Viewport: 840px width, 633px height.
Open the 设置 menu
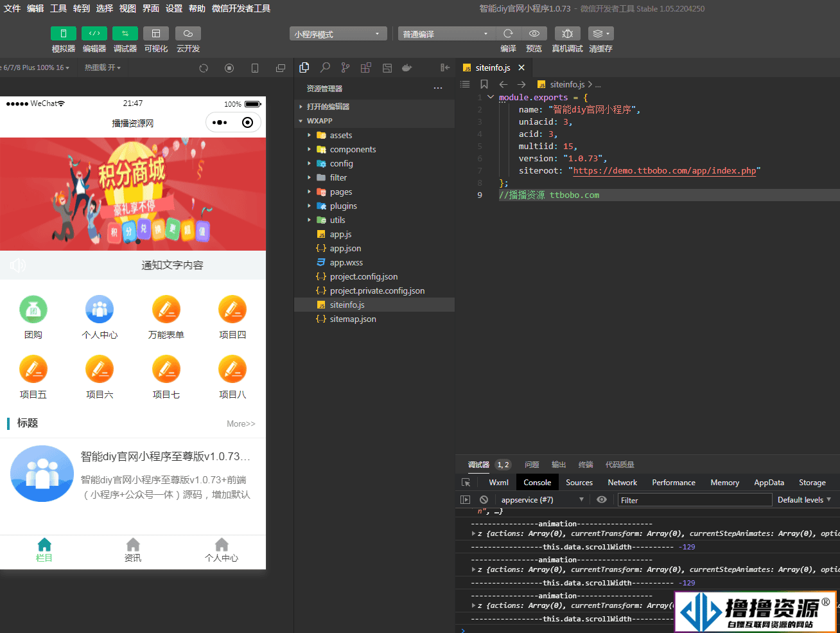[174, 8]
